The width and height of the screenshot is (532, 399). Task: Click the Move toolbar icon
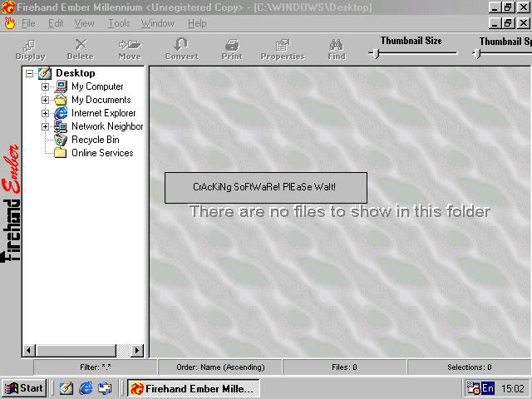coord(129,49)
